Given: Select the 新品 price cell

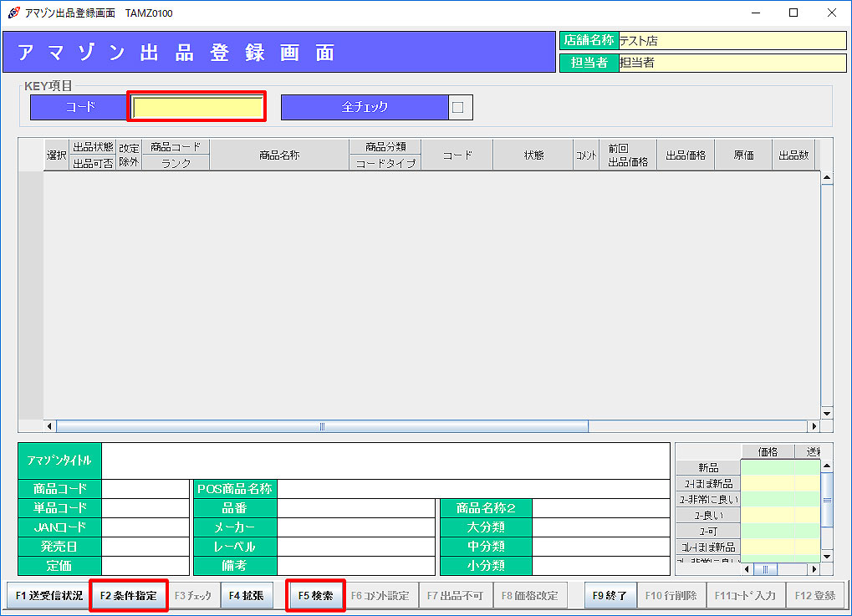Looking at the screenshot, I should pyautogui.click(x=767, y=467).
